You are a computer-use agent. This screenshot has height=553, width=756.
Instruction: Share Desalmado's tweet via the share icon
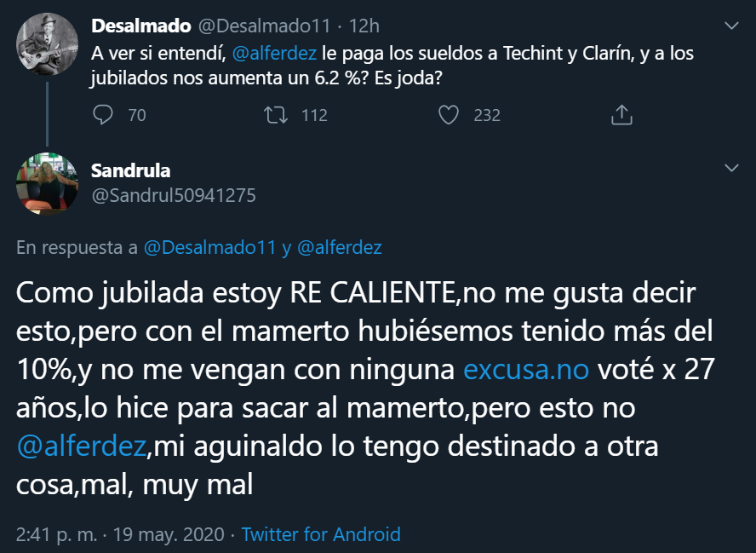point(621,114)
